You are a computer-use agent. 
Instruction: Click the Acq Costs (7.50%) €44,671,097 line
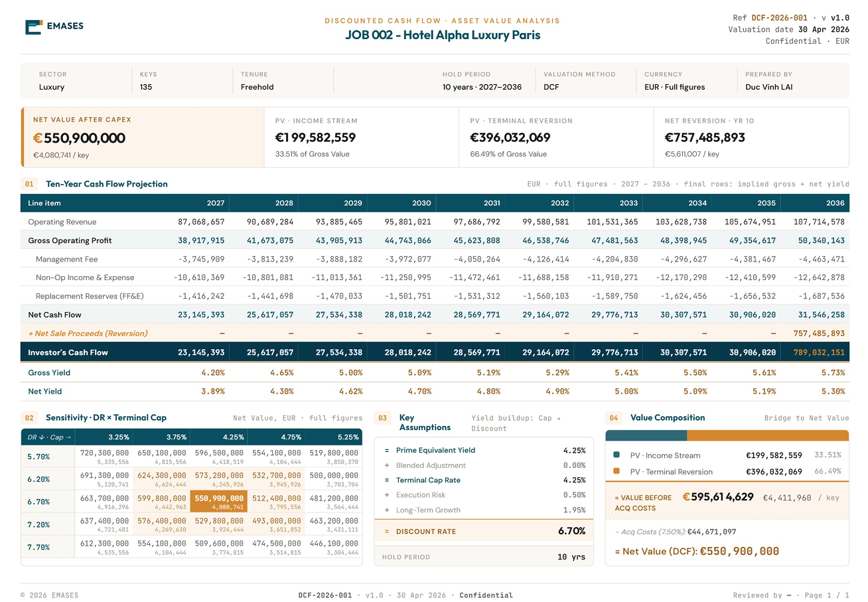[675, 532]
